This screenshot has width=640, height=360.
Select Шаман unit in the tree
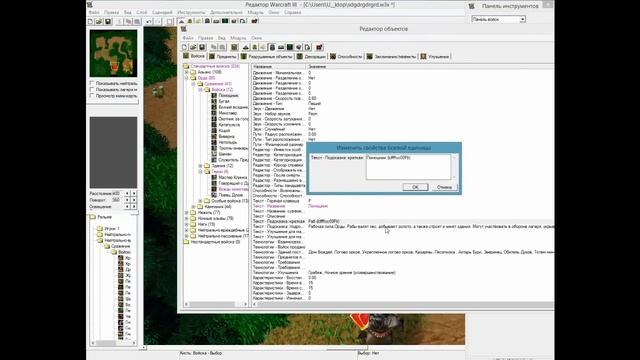coord(225,154)
